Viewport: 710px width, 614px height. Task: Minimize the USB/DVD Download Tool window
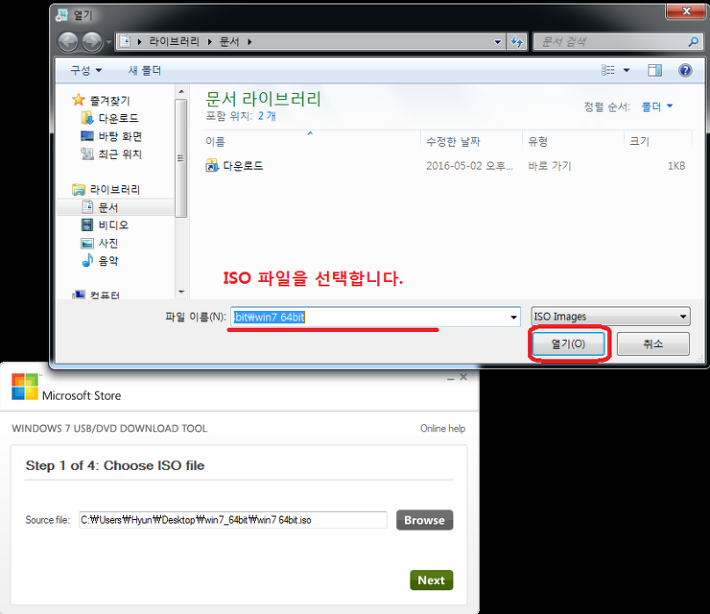(x=450, y=377)
